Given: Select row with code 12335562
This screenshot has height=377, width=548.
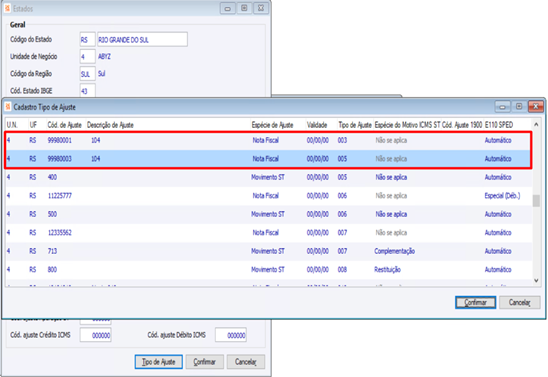Looking at the screenshot, I should 268,233.
